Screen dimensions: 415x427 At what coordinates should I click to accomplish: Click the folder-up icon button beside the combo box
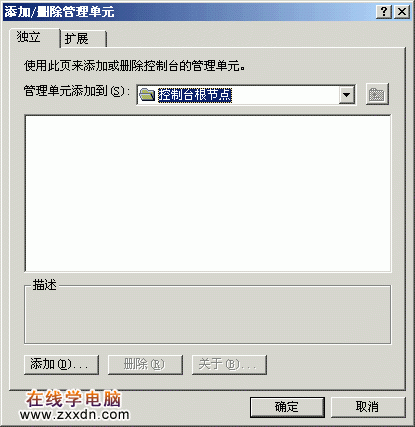pos(377,94)
